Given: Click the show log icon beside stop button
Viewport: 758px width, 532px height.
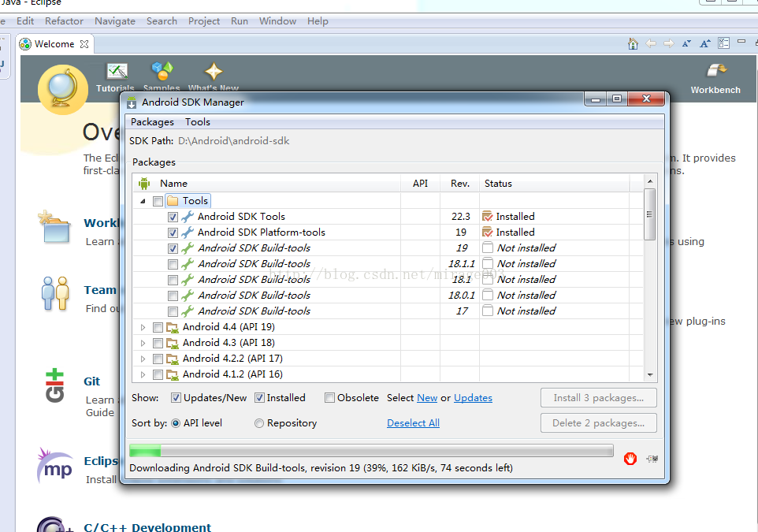Looking at the screenshot, I should pyautogui.click(x=652, y=459).
